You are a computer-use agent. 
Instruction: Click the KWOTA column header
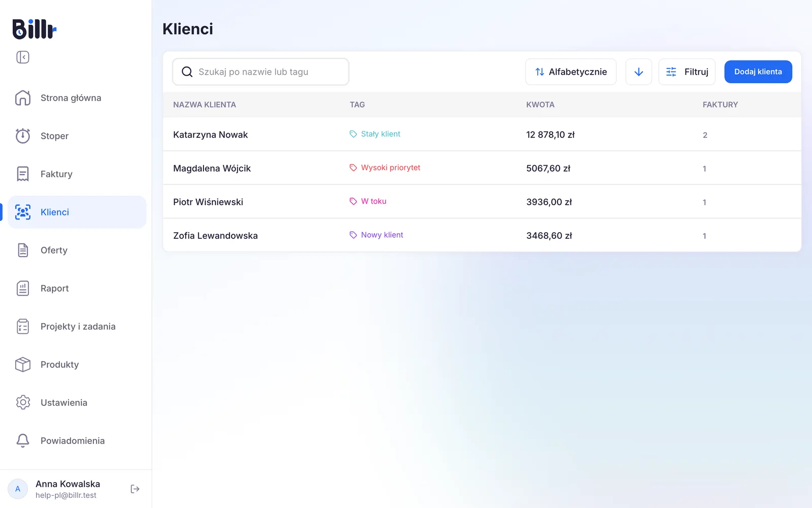pos(540,105)
